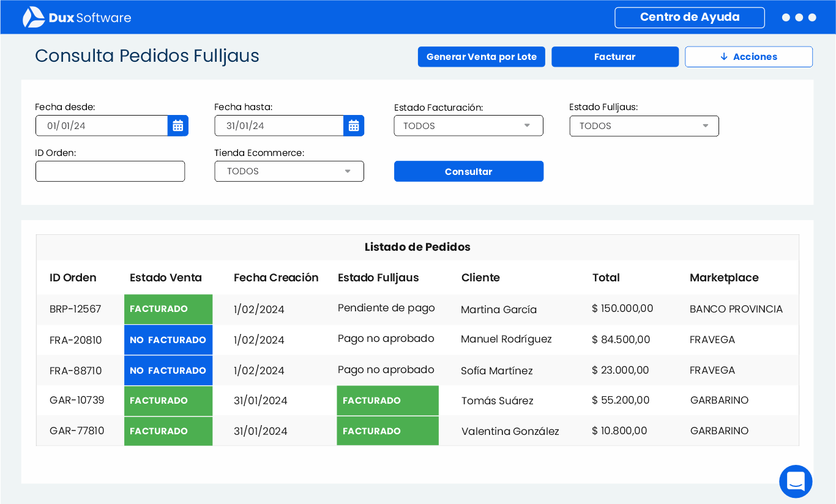Click FACTURADO sale status for BRP-12567
836x504 pixels.
tap(168, 309)
